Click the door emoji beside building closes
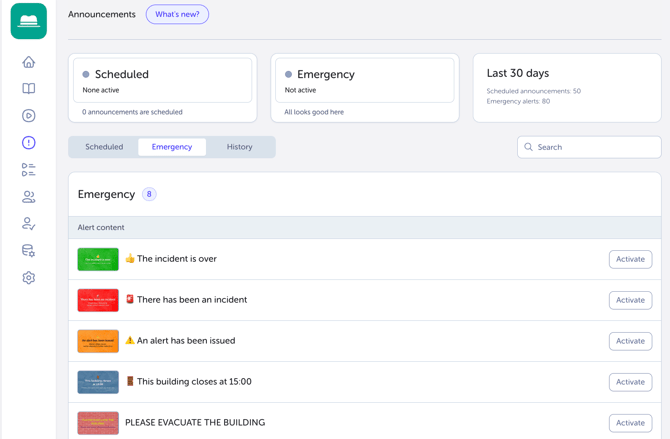Image resolution: width=670 pixels, height=439 pixels. [x=130, y=381]
